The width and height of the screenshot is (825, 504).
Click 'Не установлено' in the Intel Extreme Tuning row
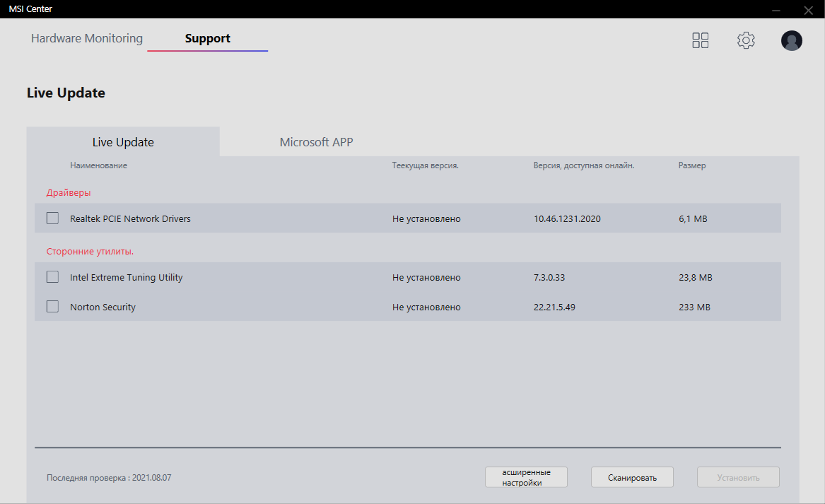426,277
